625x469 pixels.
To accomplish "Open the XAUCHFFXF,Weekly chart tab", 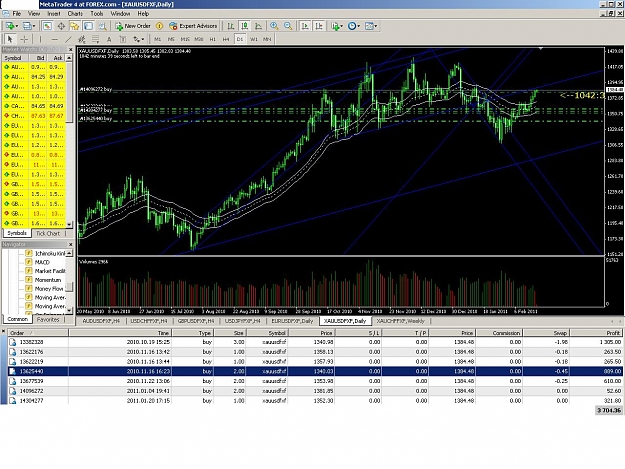I will coord(401,321).
